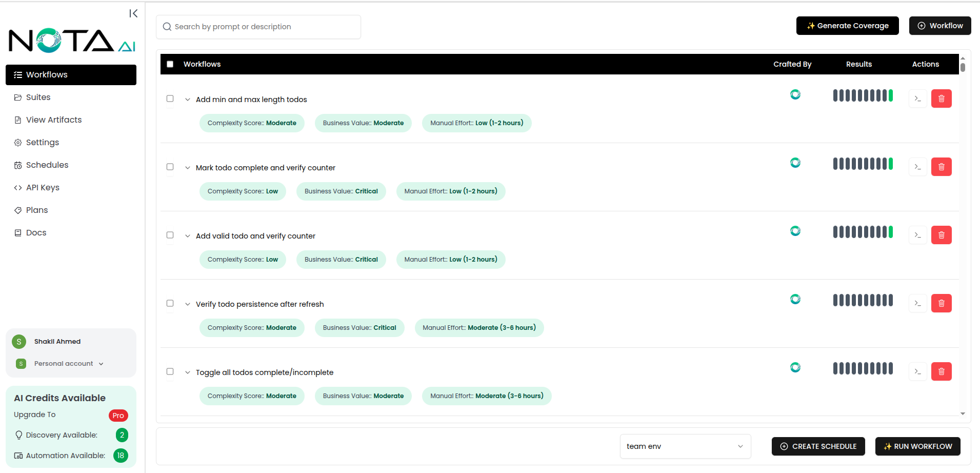Check the box next to Toggle all todos workflow
Screen dimensions: 980x473
pos(170,371)
